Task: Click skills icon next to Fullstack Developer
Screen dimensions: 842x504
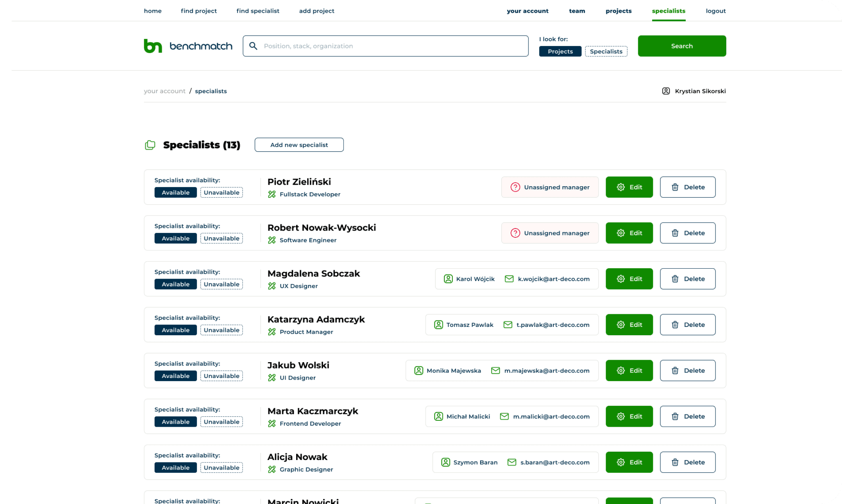Action: (x=272, y=194)
